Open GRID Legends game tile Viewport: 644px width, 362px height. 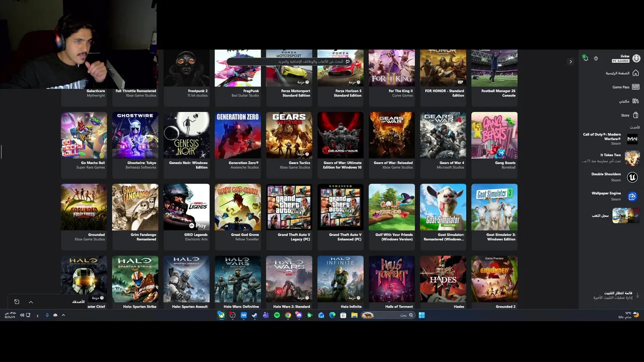[187, 217]
